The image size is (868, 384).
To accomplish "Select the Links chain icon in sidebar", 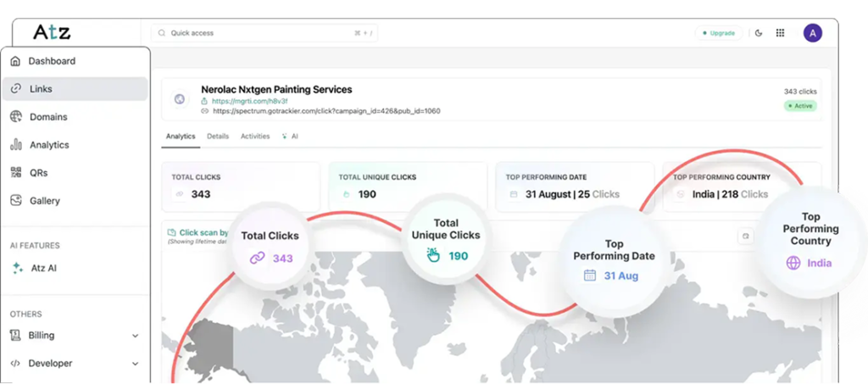I will tap(15, 89).
